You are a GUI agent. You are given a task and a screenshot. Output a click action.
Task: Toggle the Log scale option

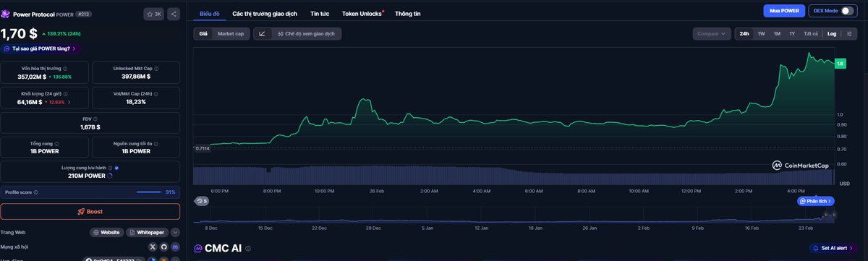(x=832, y=34)
